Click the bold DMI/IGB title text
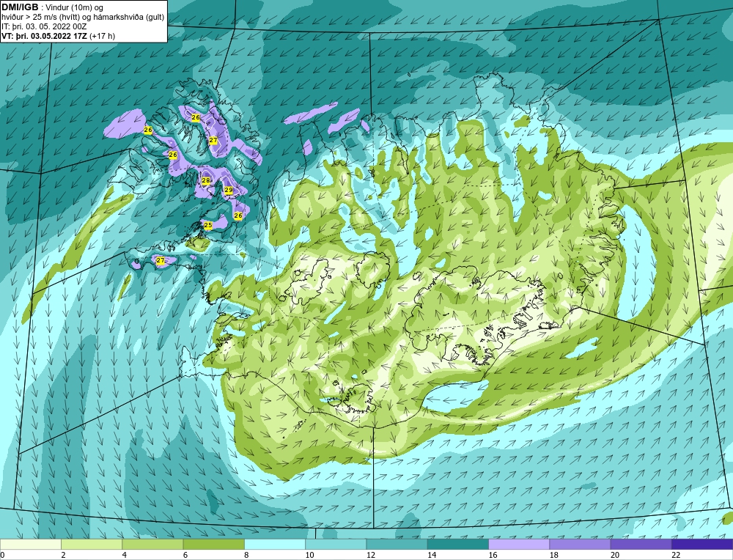Image resolution: width=733 pixels, height=560 pixels. pyautogui.click(x=20, y=7)
